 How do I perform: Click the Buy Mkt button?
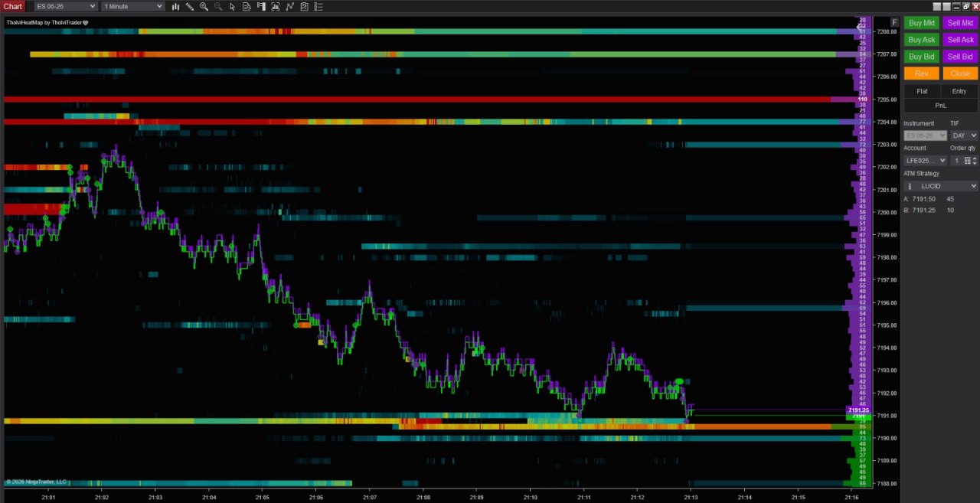click(922, 23)
